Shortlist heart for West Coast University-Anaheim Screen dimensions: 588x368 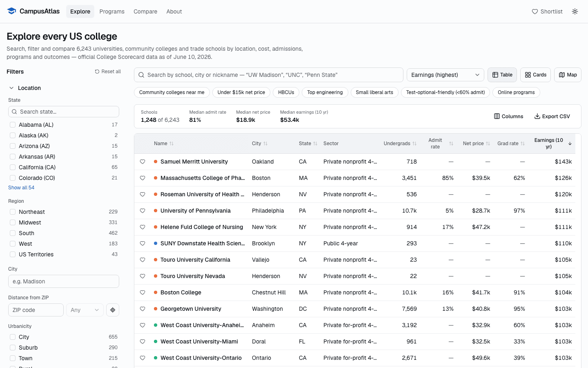pyautogui.click(x=143, y=325)
